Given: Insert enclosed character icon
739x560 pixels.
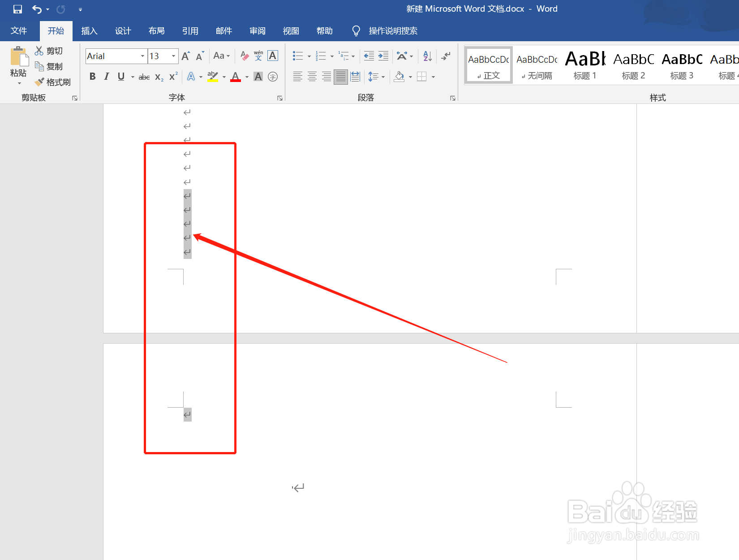Looking at the screenshot, I should pos(273,77).
